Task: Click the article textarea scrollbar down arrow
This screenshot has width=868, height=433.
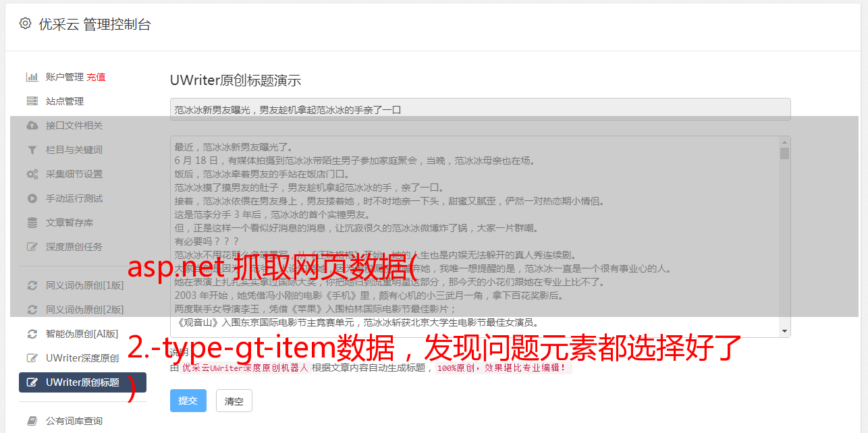Action: 784,331
